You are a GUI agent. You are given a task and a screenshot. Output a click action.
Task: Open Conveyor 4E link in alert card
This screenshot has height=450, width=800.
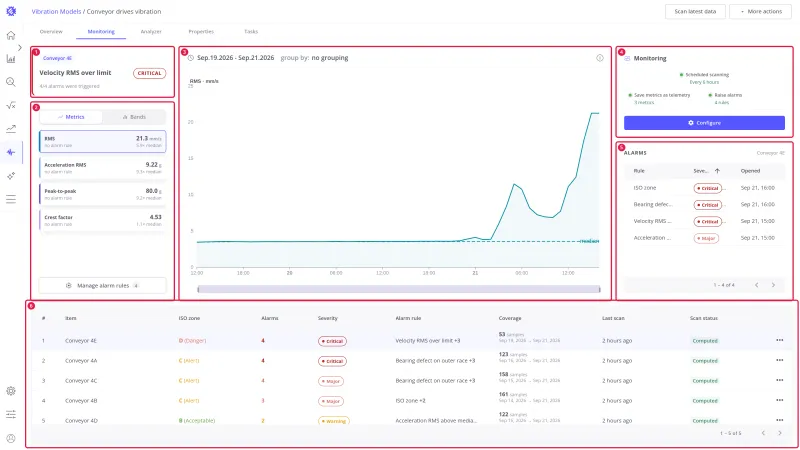point(58,58)
